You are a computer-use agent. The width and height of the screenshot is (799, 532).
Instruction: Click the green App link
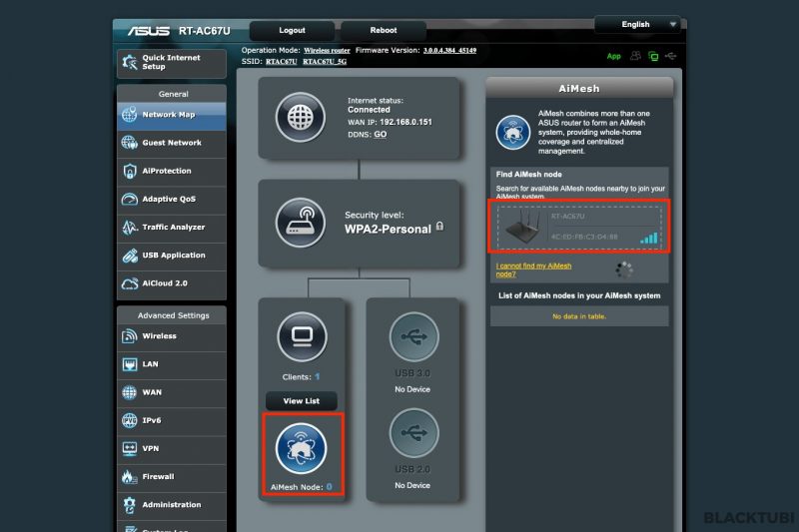[613, 56]
